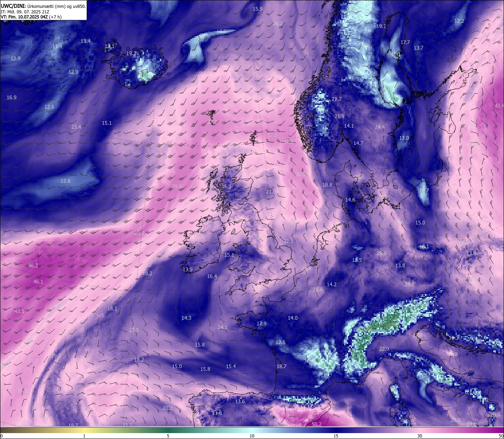This screenshot has height=439, width=504.
Task: Click the 26.8 value in the bottom right
Action: pyautogui.click(x=495, y=415)
